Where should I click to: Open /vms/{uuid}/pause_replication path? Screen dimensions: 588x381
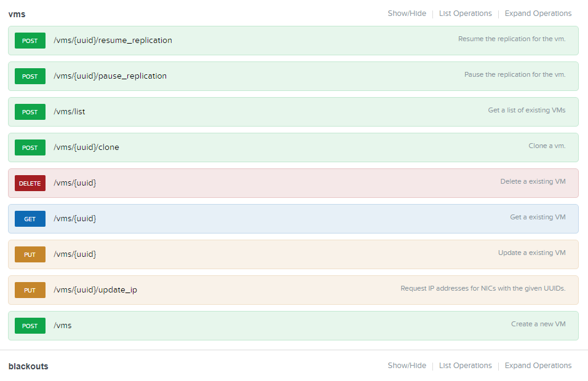(110, 76)
